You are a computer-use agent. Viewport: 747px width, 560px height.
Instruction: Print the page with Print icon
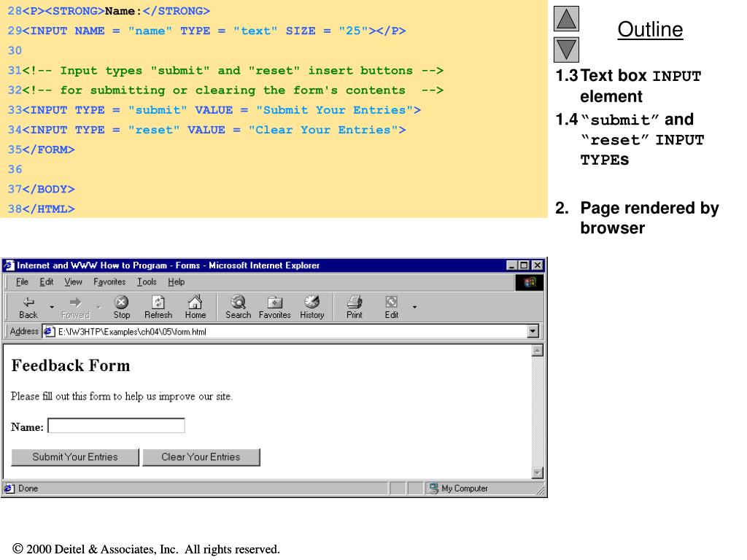[355, 302]
